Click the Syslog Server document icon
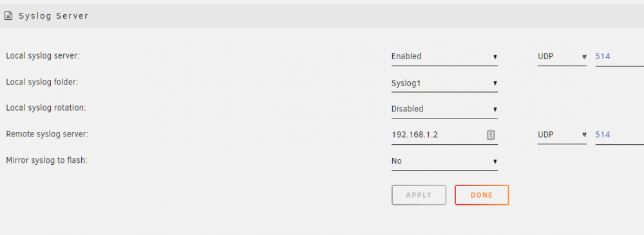 [8, 16]
